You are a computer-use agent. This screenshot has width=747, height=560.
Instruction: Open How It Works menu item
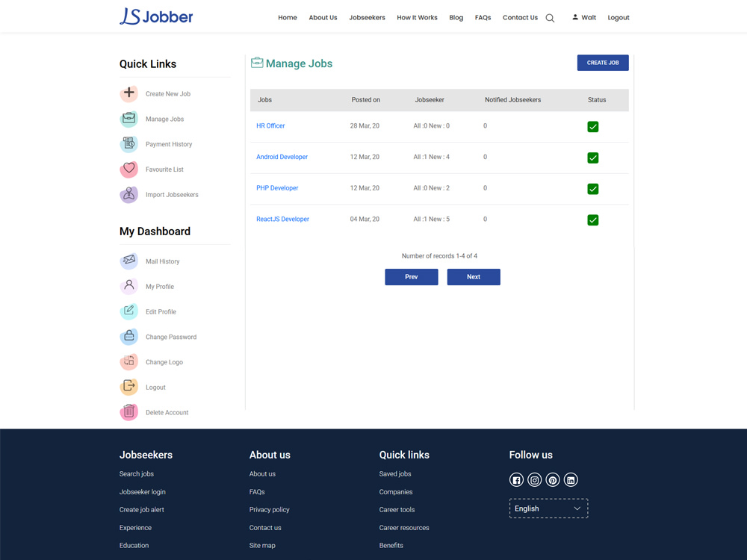tap(417, 18)
